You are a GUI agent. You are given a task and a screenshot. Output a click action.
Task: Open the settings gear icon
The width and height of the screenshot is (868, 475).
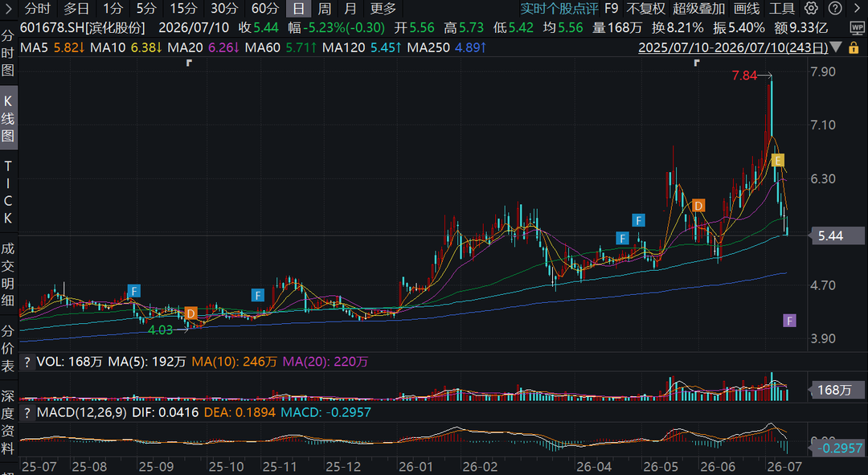pos(811,8)
